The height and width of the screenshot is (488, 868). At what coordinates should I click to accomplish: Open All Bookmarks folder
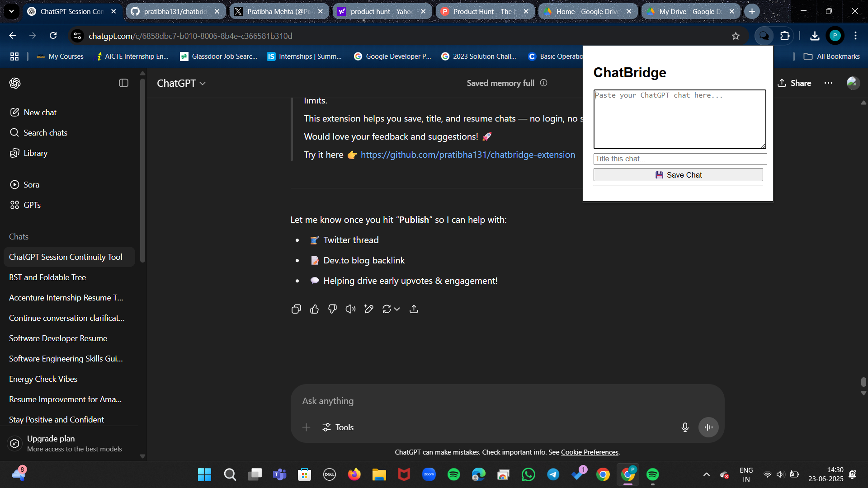pyautogui.click(x=831, y=56)
